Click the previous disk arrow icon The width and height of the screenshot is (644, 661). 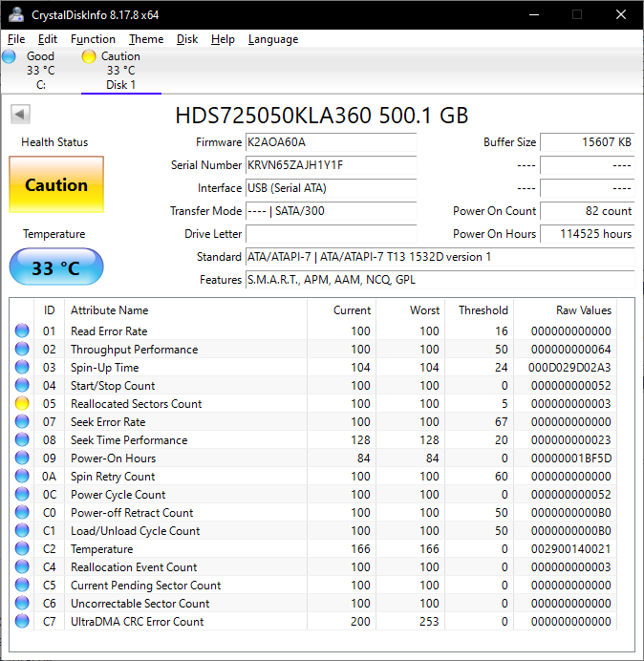[x=20, y=115]
